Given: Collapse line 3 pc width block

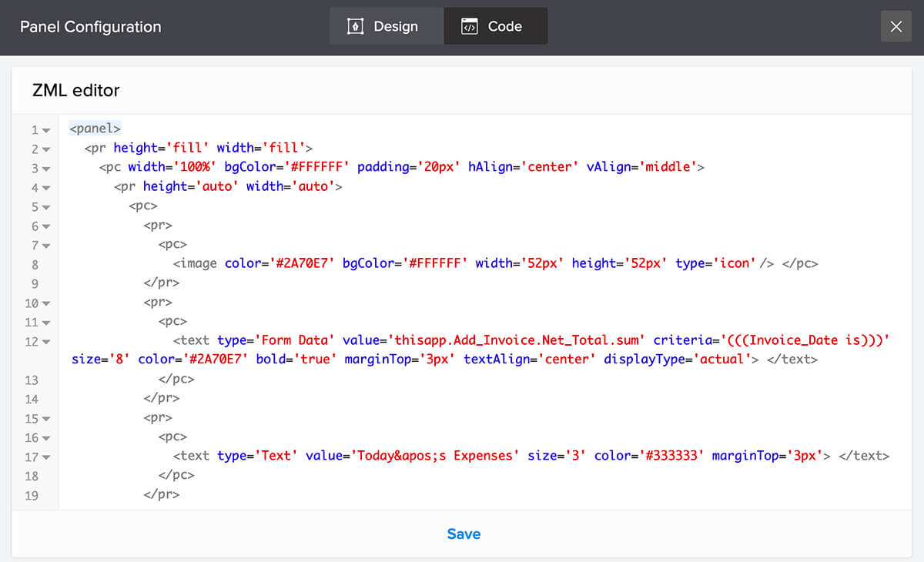Looking at the screenshot, I should [46, 169].
